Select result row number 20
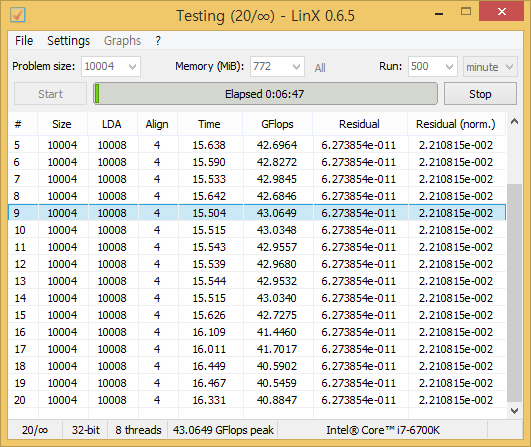 point(257,400)
